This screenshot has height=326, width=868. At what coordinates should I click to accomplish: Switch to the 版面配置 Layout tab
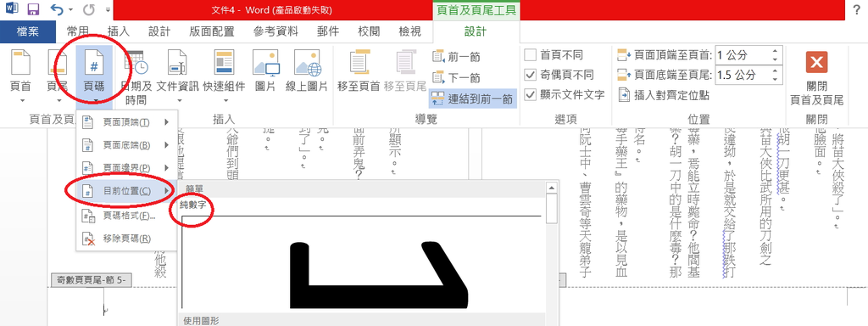click(211, 31)
